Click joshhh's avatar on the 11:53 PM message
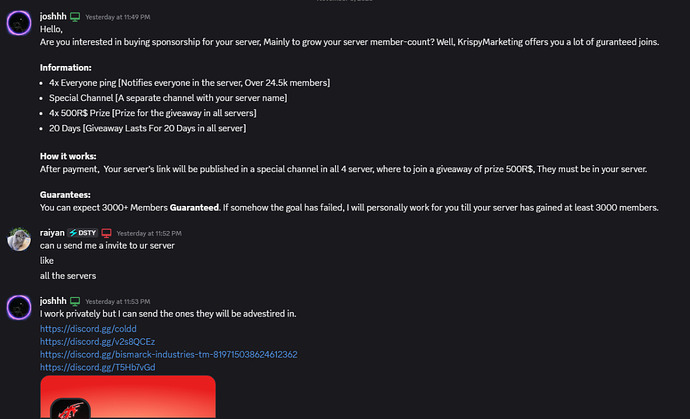 coord(21,307)
